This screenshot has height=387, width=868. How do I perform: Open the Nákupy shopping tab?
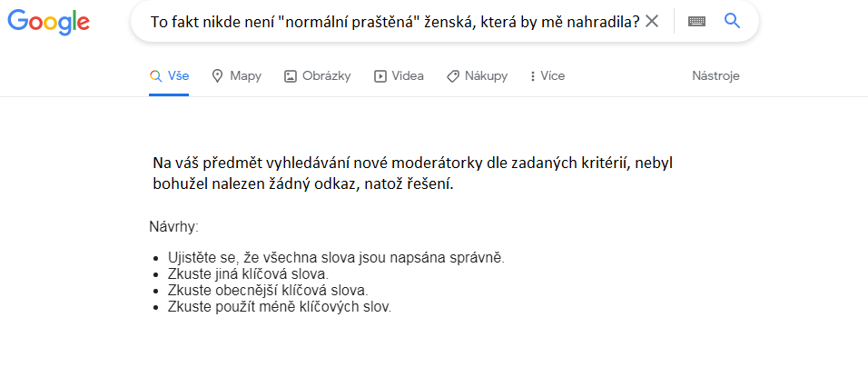coord(477,76)
